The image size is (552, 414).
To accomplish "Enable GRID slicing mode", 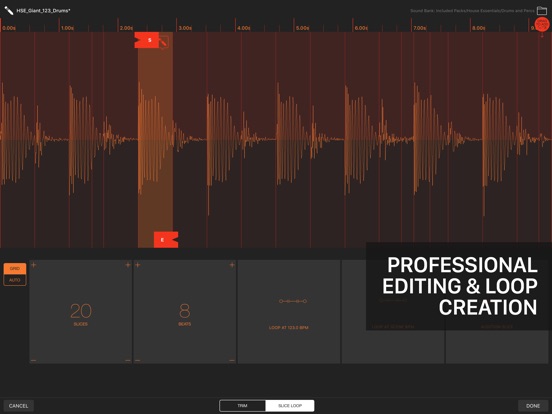I will tap(15, 268).
